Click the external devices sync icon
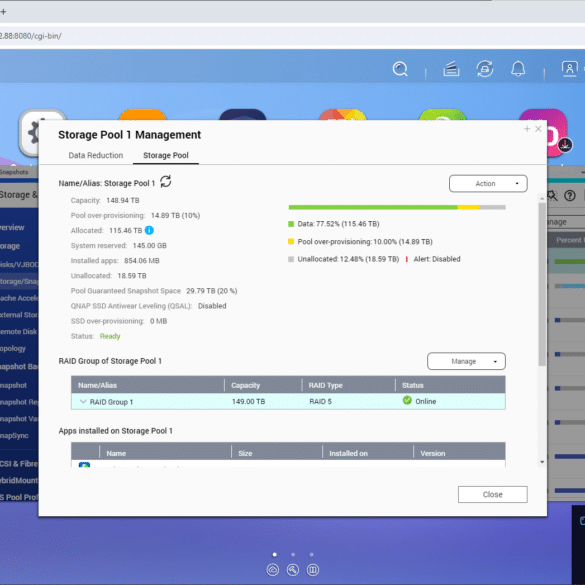The width and height of the screenshot is (585, 585). click(x=485, y=69)
